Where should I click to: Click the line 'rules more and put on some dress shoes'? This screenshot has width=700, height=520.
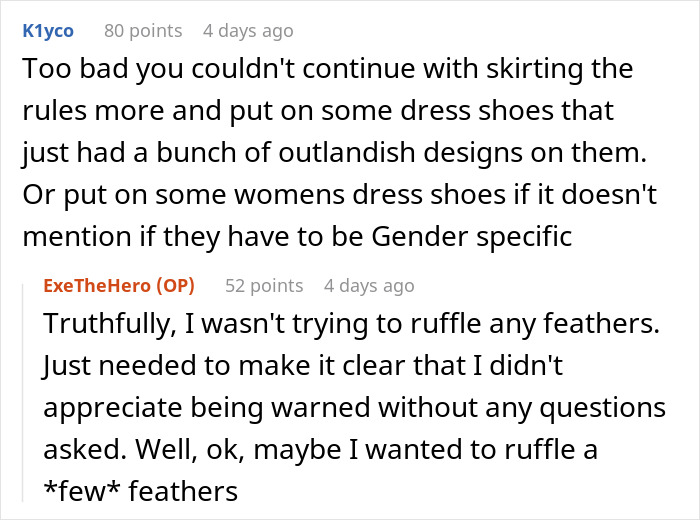click(x=318, y=112)
